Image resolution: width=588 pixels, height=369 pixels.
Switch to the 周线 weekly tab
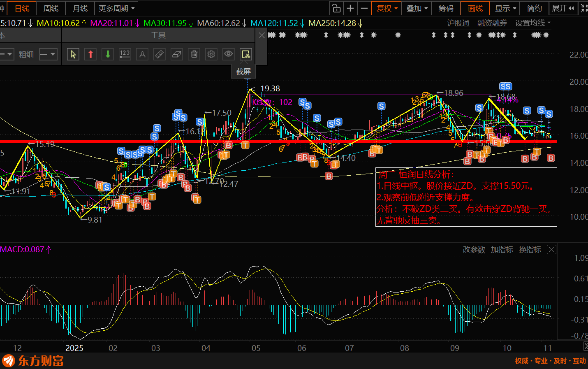51,8
